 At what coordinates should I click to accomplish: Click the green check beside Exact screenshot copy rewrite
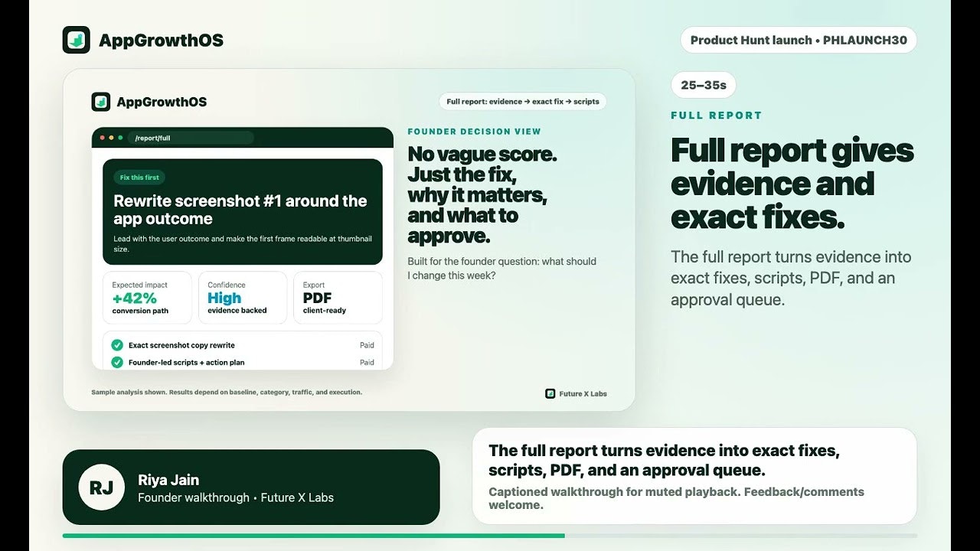117,345
